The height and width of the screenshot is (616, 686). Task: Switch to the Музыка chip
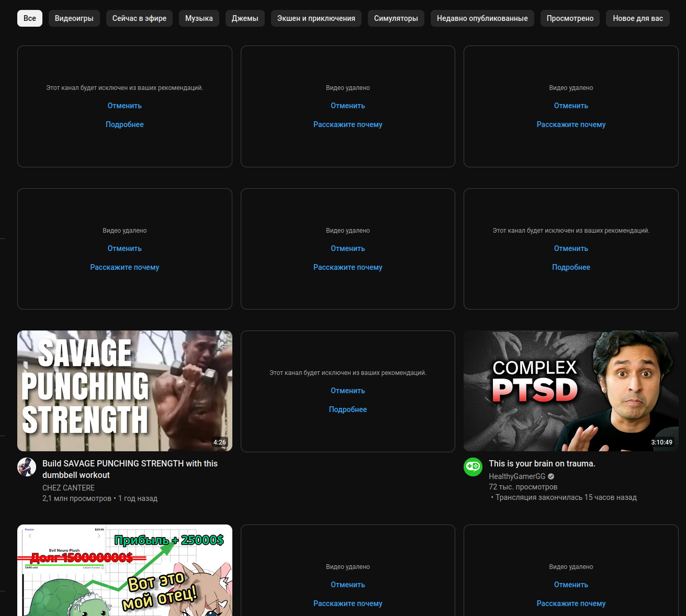(199, 18)
